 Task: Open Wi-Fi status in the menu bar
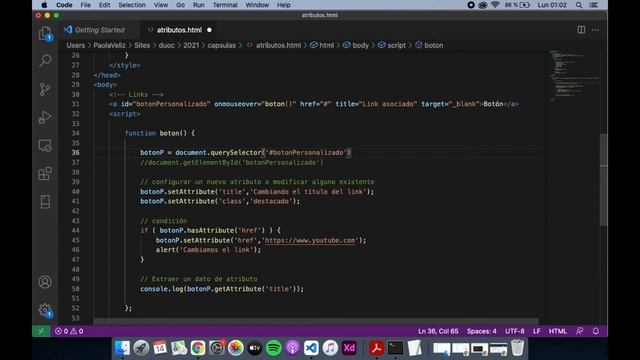click(x=495, y=5)
